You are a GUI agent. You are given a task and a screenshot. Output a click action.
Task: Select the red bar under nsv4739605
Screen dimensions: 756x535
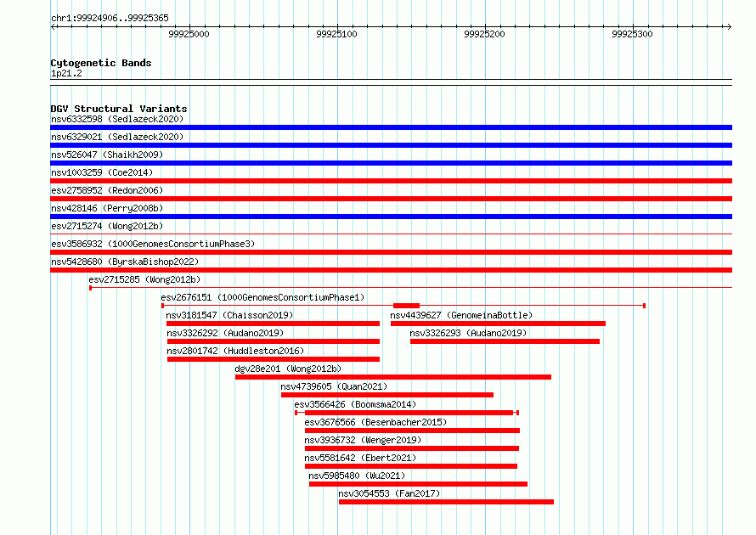(x=387, y=395)
